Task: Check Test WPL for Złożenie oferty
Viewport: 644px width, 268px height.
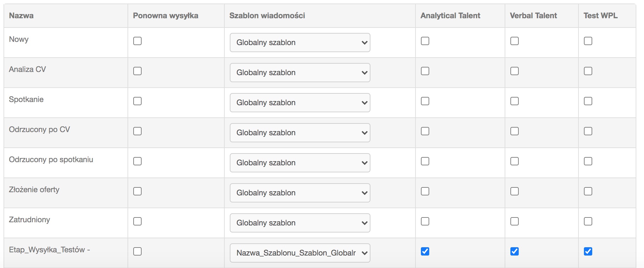Action: click(588, 191)
